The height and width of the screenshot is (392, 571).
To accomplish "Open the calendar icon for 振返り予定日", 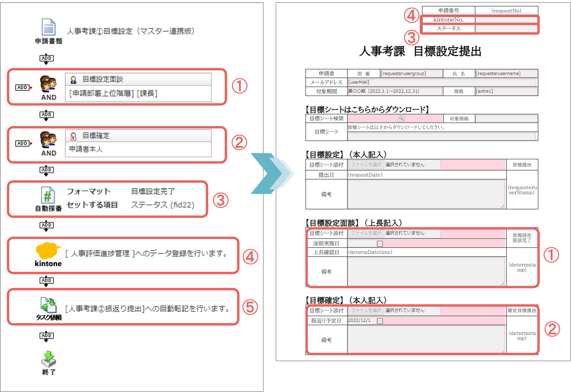I will pyautogui.click(x=380, y=321).
